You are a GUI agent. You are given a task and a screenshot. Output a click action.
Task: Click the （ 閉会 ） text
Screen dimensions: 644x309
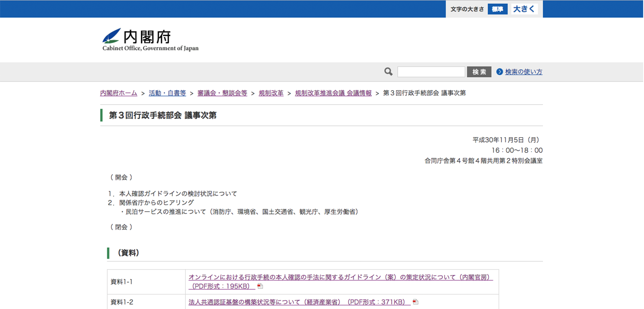pos(121,227)
